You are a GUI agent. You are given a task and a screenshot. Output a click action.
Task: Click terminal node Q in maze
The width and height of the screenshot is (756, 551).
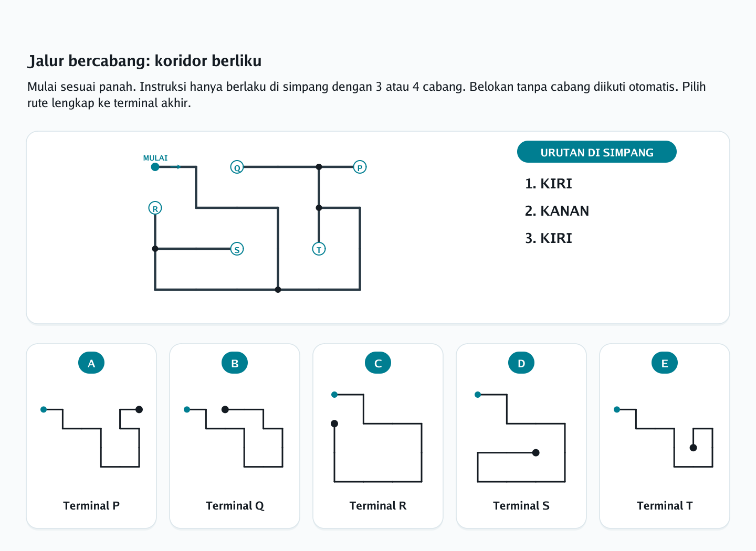tap(237, 167)
